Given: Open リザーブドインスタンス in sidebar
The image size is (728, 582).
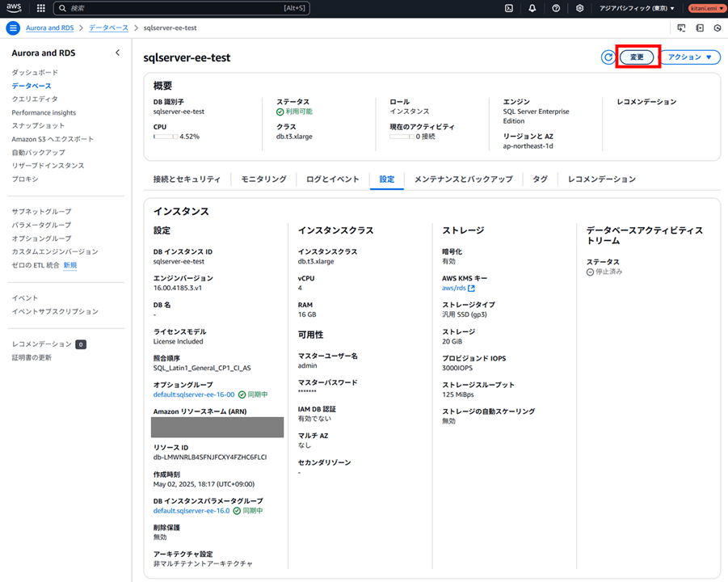Looking at the screenshot, I should [48, 166].
